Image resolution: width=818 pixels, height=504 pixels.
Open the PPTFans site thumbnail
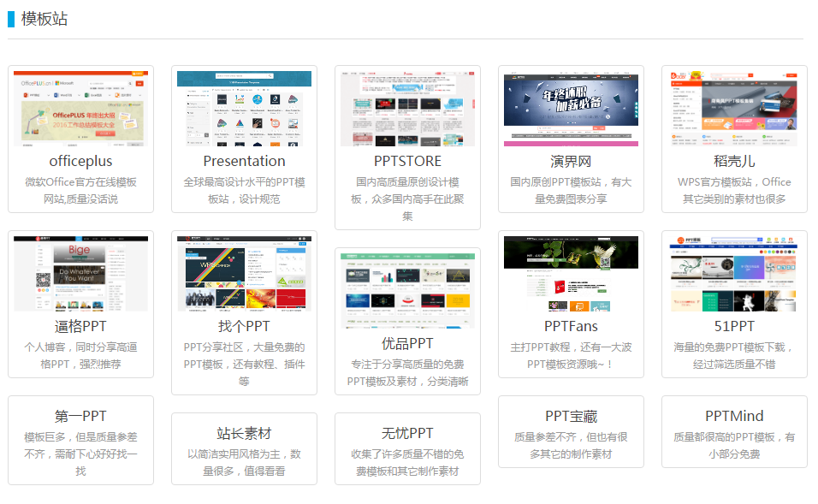(x=571, y=274)
